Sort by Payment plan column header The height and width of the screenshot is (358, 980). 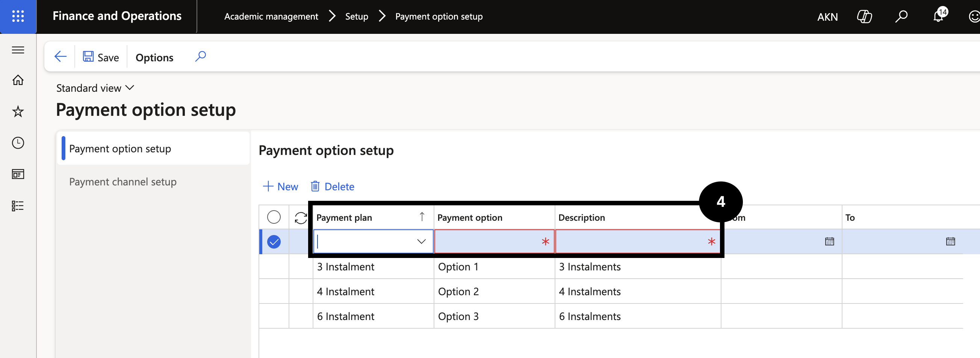[x=373, y=217]
